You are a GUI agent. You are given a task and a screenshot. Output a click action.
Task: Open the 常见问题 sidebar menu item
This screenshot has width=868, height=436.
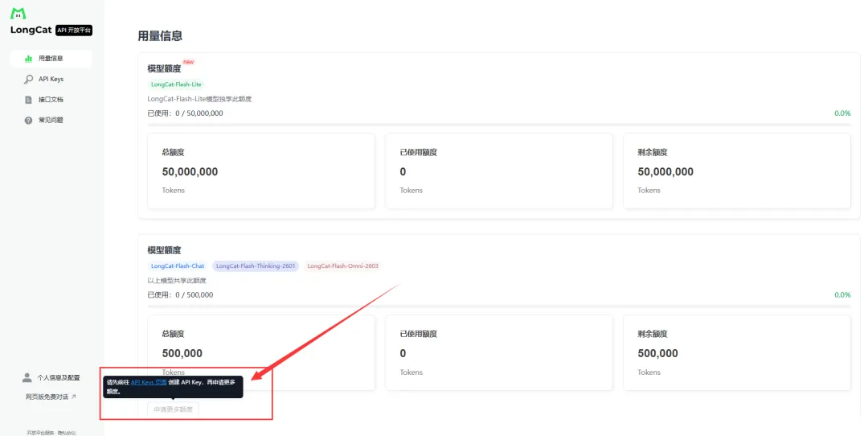tap(51, 120)
